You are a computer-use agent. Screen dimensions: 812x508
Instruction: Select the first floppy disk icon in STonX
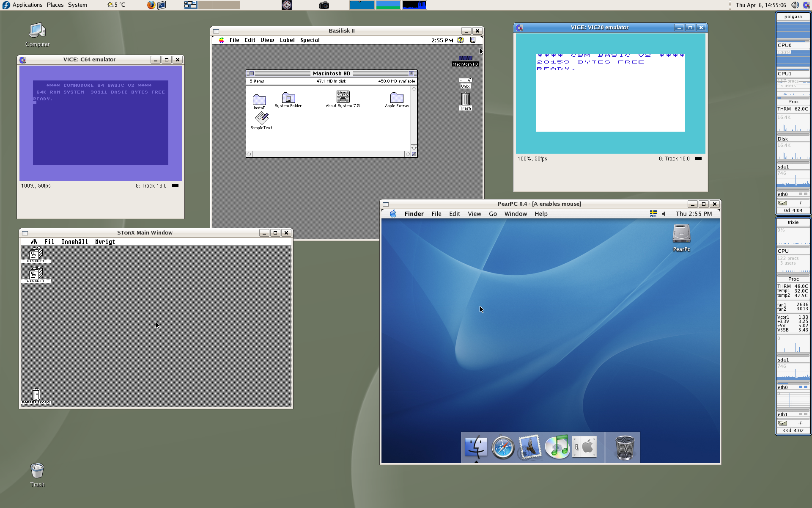(36, 253)
